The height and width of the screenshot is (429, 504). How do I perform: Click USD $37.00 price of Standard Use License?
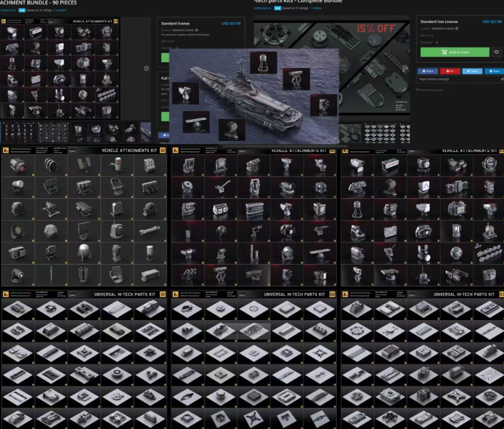pos(492,22)
